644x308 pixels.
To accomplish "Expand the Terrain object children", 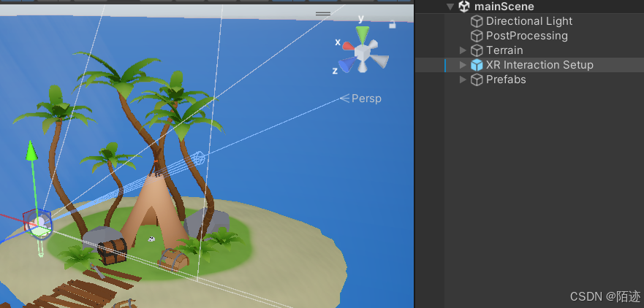I will (x=463, y=50).
